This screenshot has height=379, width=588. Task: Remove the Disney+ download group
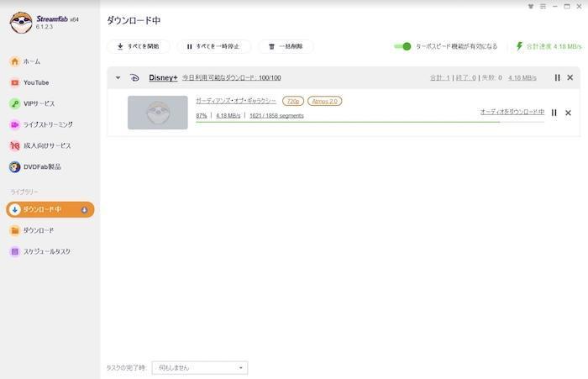pyautogui.click(x=570, y=77)
